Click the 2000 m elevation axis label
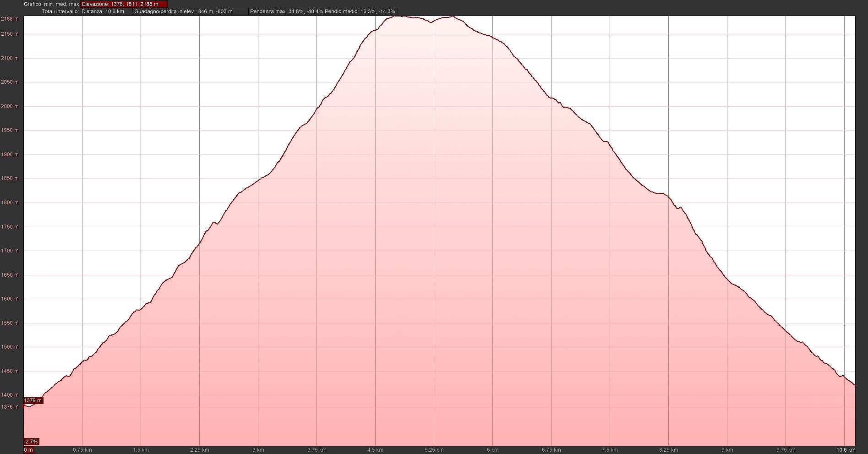 click(10, 106)
